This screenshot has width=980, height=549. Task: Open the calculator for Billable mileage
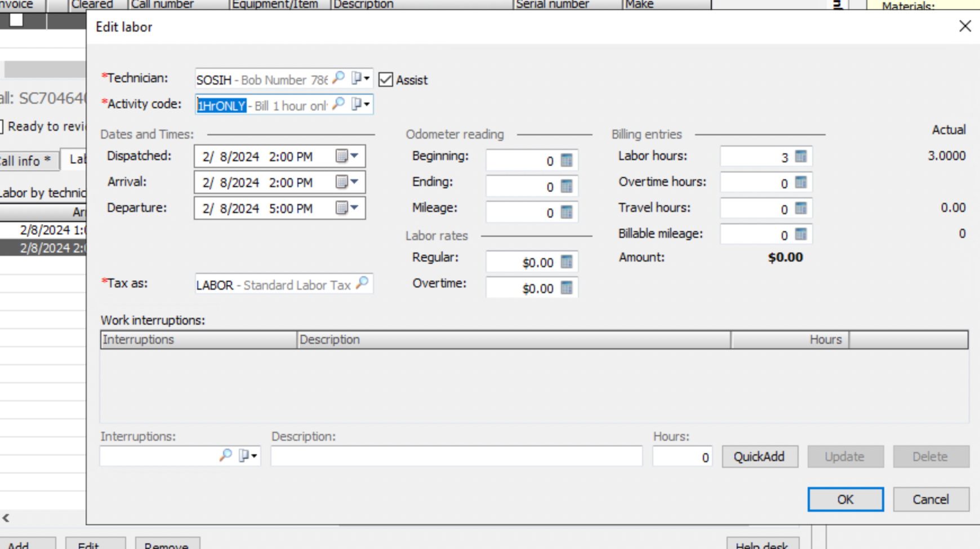(x=801, y=234)
